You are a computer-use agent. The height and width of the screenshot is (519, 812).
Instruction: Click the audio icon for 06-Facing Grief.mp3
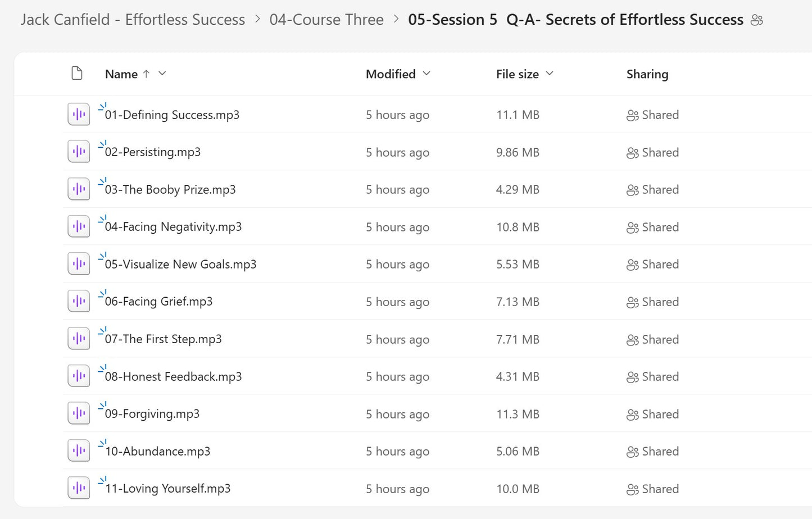pyautogui.click(x=78, y=301)
